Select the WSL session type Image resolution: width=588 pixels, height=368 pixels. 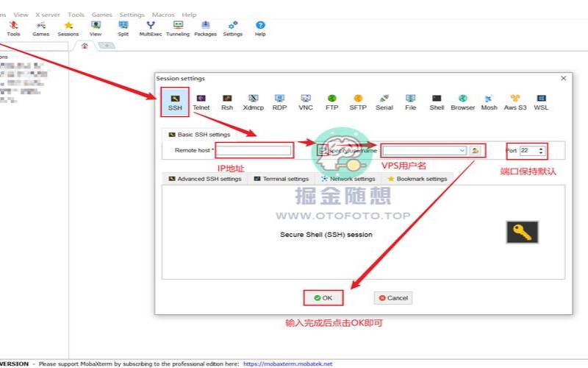541,102
